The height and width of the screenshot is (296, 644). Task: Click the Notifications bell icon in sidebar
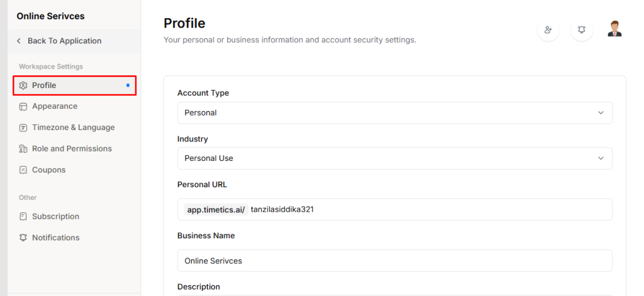tap(23, 238)
